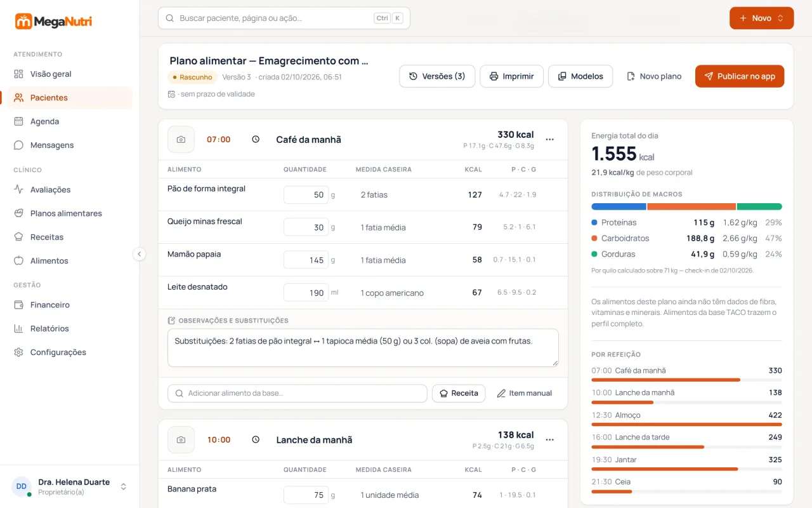Open Modelos templates
Viewport: 812px width, 508px height.
580,76
